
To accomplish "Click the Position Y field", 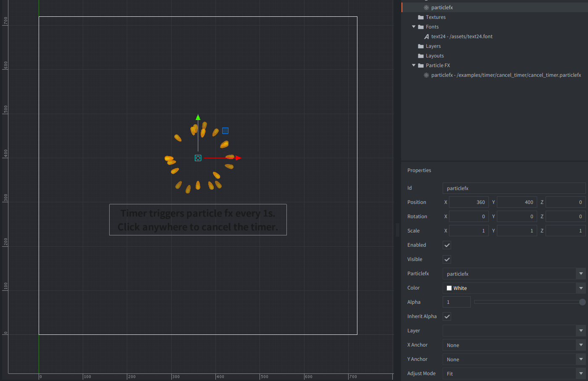I will 517,202.
